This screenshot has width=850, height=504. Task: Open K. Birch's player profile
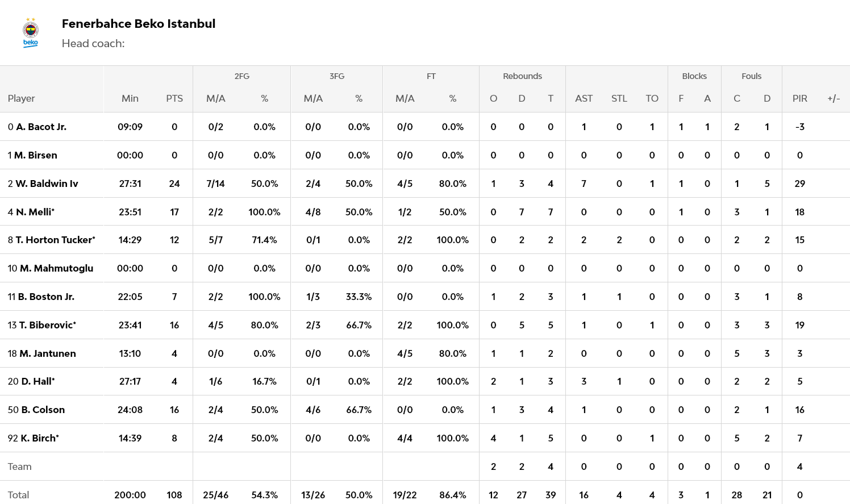(x=39, y=438)
